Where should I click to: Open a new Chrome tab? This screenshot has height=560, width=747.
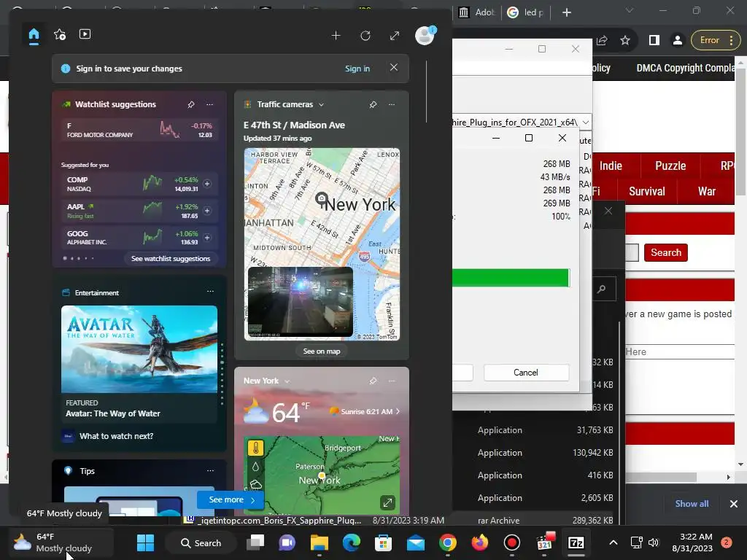coord(566,12)
